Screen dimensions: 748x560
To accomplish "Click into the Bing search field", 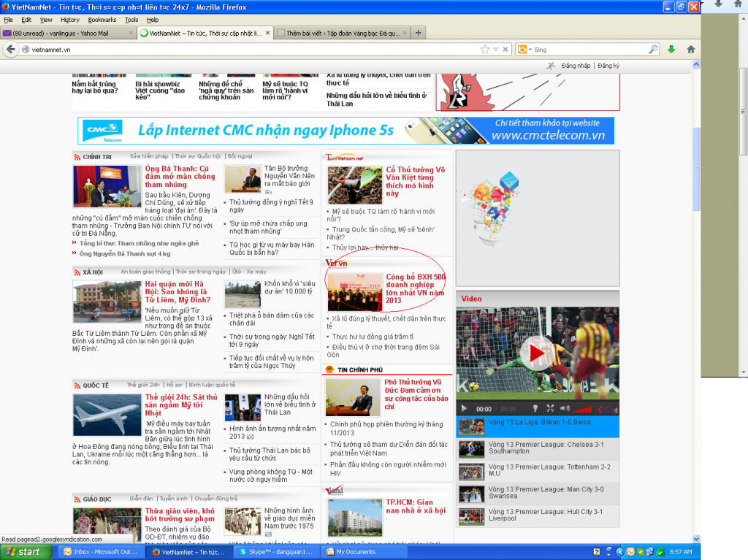I will point(590,50).
